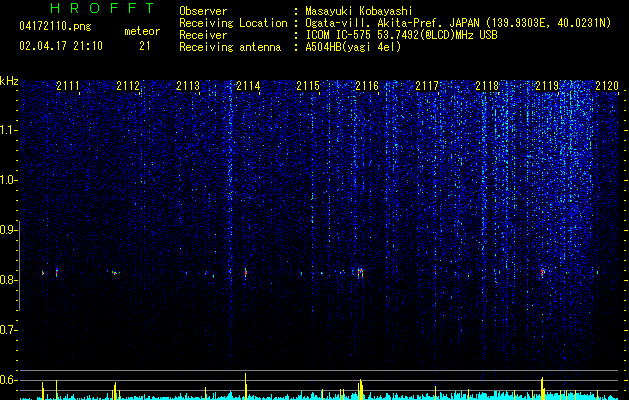This screenshot has height=400, width=629.
Task: Click the 1.0 kHz axis label
Action: point(9,180)
